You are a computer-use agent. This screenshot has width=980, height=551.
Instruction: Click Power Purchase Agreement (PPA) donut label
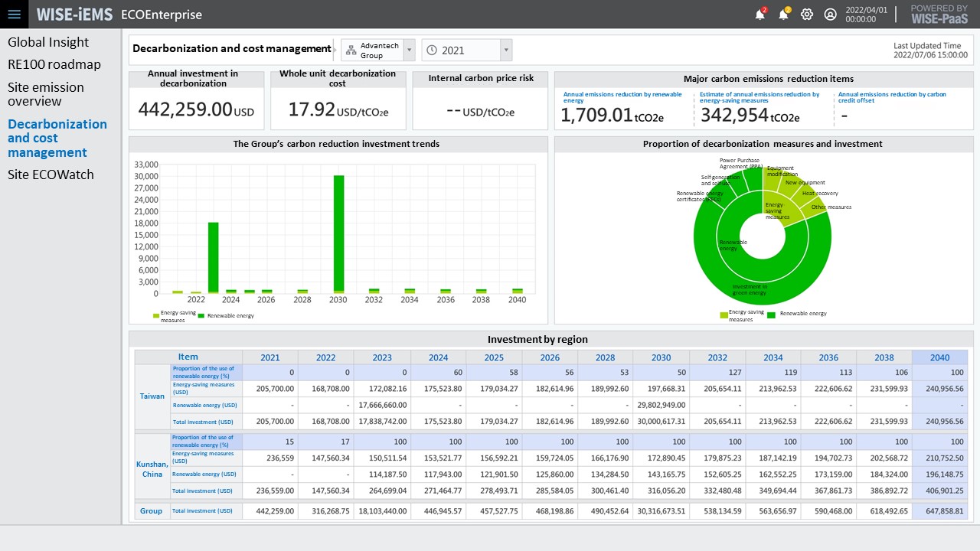[740, 164]
